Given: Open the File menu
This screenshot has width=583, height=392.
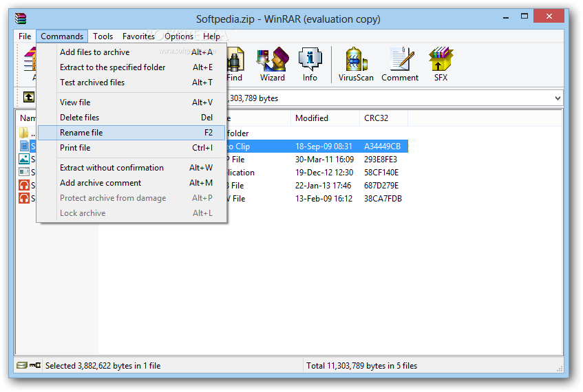Looking at the screenshot, I should pos(25,36).
